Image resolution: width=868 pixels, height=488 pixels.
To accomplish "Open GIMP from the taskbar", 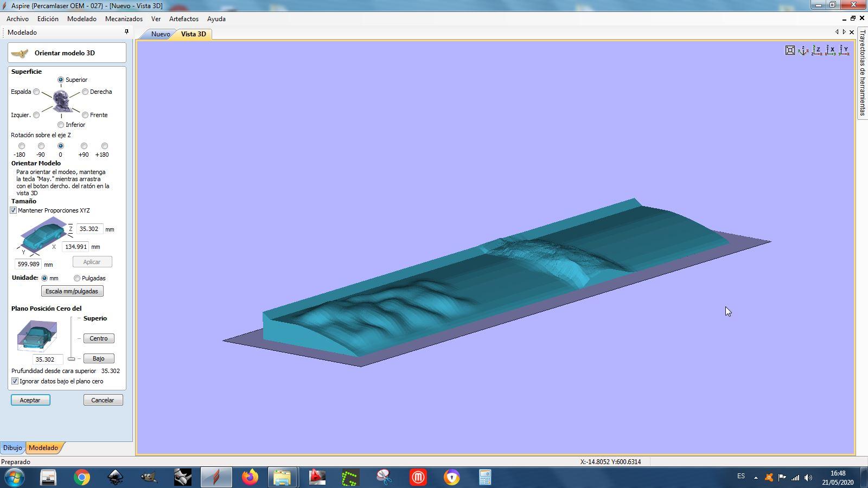I will 149,478.
